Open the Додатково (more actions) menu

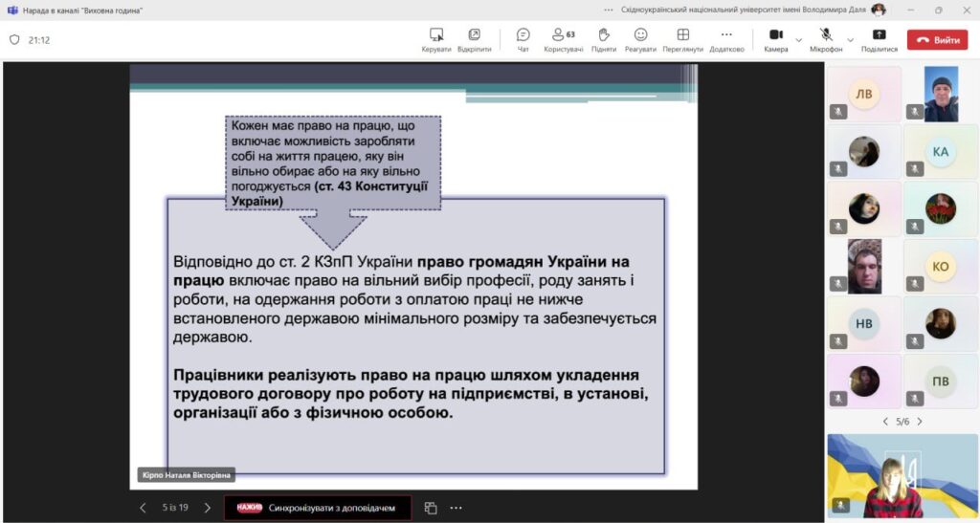726,39
